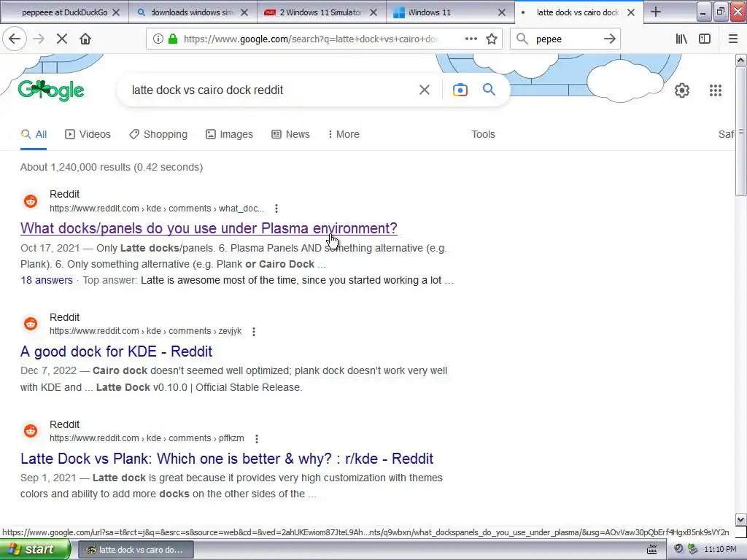Open options for pffkzm result

tap(257, 438)
